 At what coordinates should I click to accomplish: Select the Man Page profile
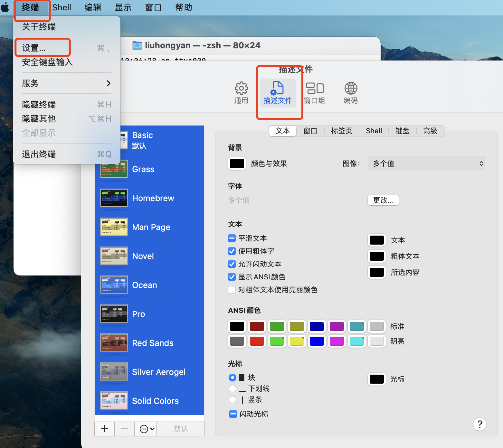[x=149, y=227]
